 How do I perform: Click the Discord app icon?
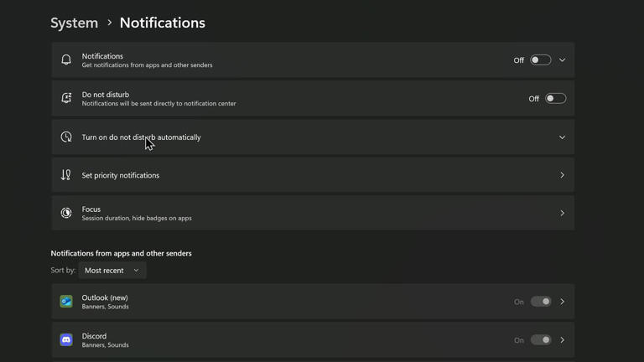tap(66, 340)
